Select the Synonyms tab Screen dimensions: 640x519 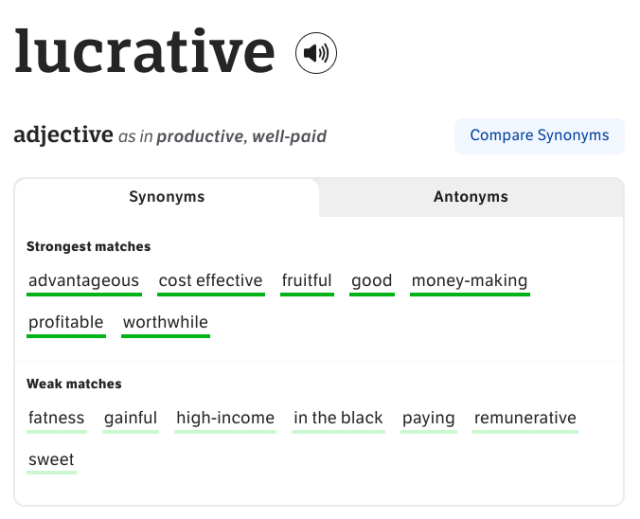(x=167, y=197)
